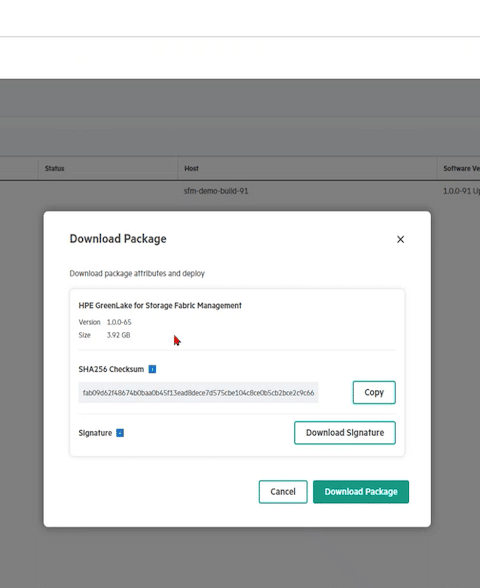Click the HPE GreenLake for Storage Fabric Management title
Image resolution: width=480 pixels, height=588 pixels.
160,306
